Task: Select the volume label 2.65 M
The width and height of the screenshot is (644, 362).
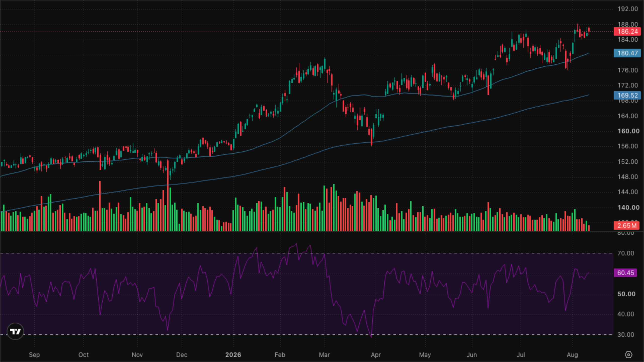Action: pyautogui.click(x=626, y=225)
